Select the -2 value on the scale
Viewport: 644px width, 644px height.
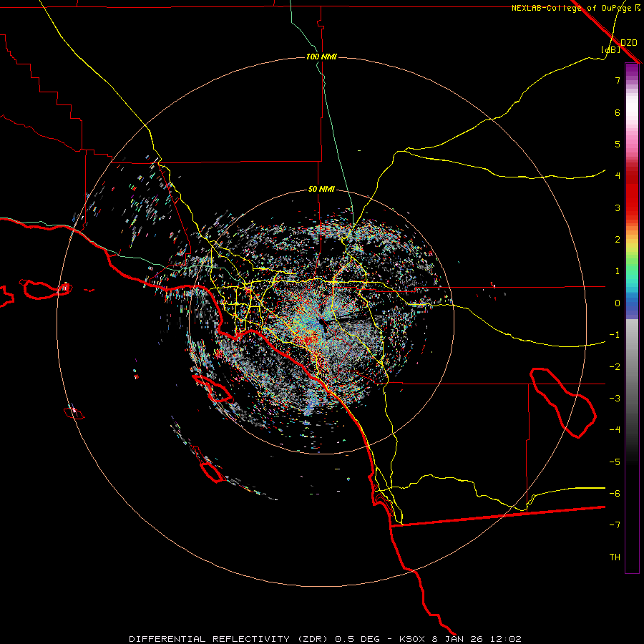click(615, 367)
